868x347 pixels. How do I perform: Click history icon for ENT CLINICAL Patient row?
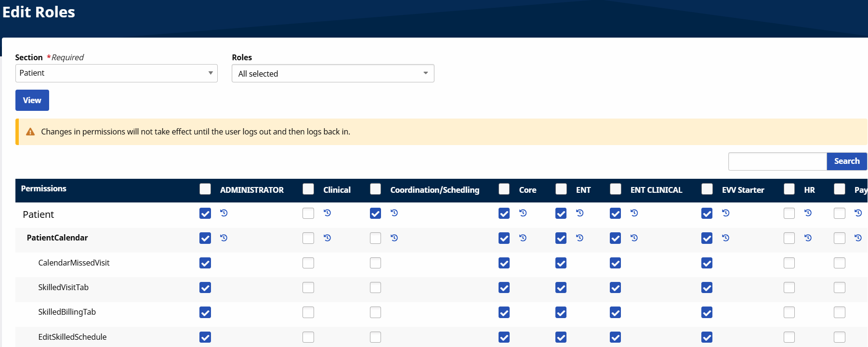coord(634,213)
